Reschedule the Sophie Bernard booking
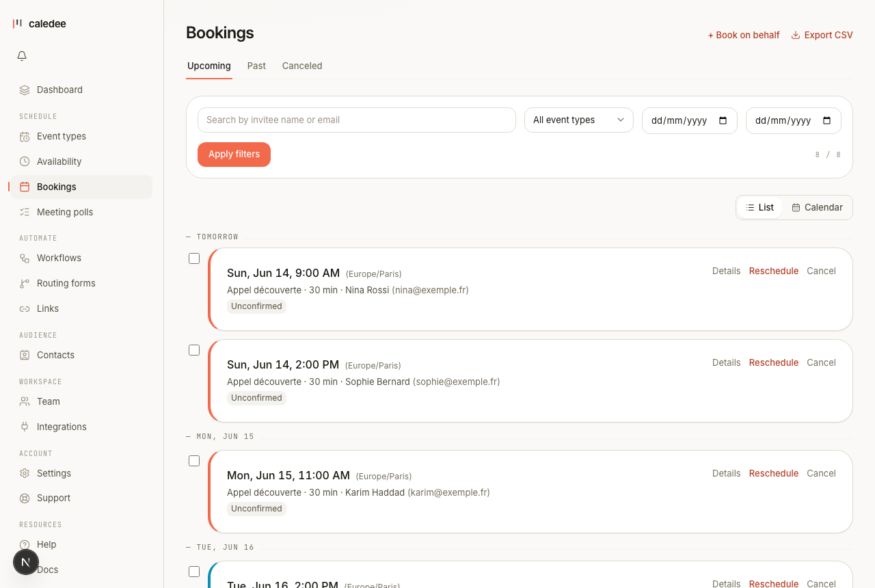 pyautogui.click(x=774, y=362)
